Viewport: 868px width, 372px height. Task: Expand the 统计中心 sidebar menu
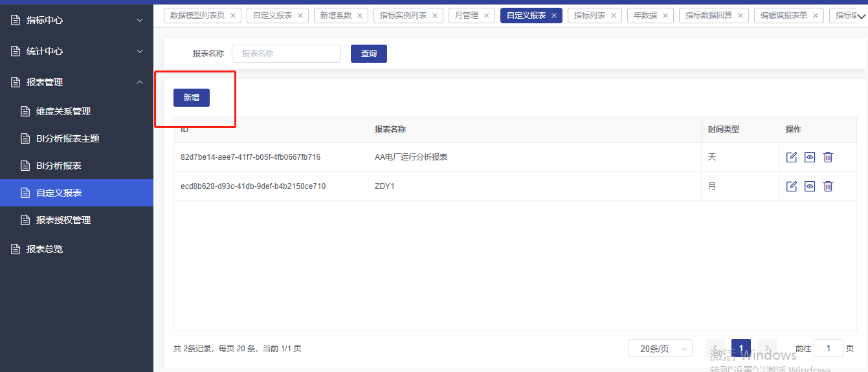tap(76, 51)
